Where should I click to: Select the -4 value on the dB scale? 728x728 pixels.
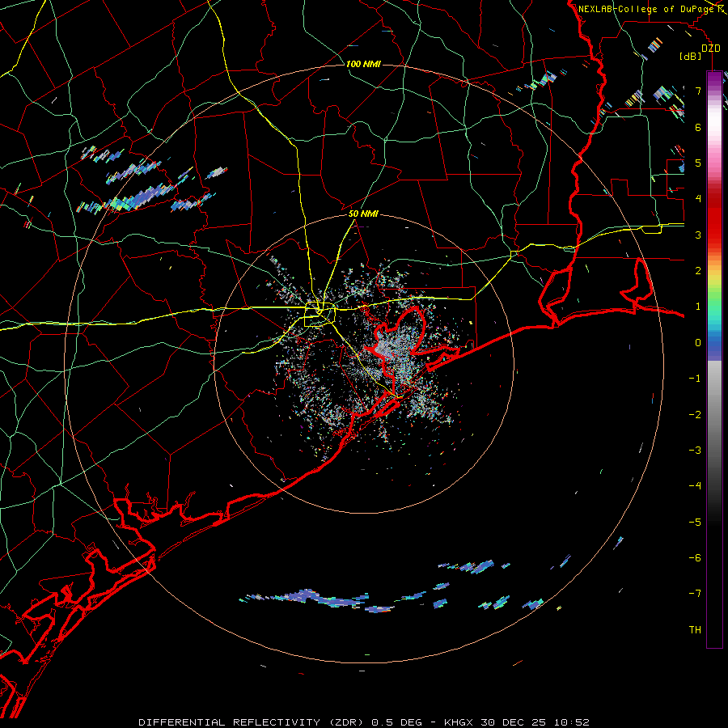point(695,486)
